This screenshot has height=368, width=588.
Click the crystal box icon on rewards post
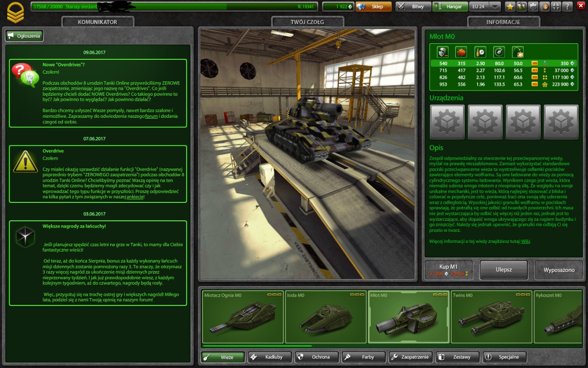tap(25, 237)
